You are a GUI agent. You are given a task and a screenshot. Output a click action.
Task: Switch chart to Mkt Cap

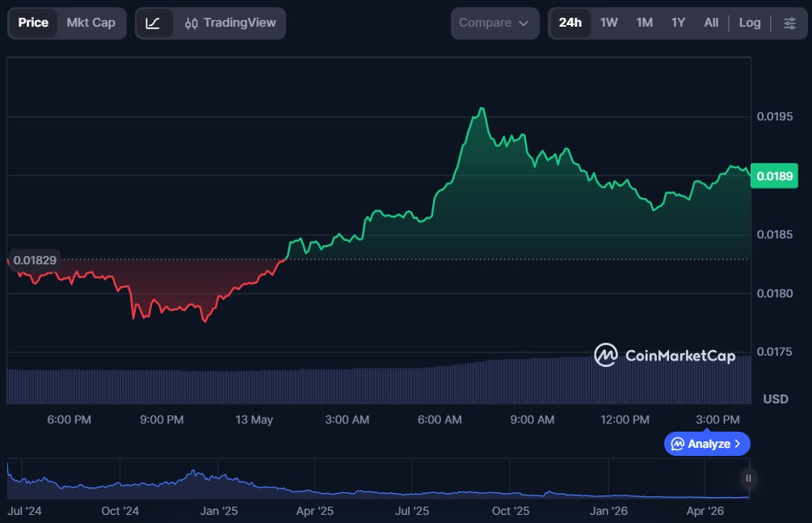[91, 23]
